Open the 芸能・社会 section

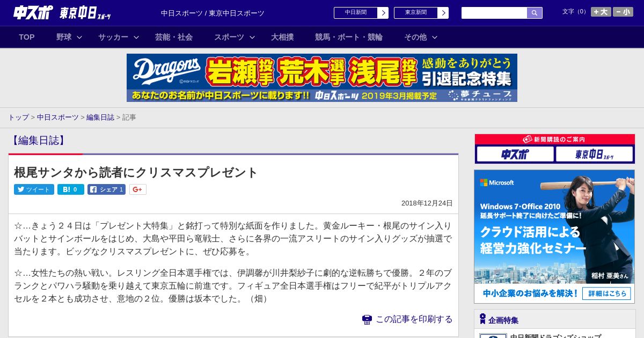tap(174, 37)
